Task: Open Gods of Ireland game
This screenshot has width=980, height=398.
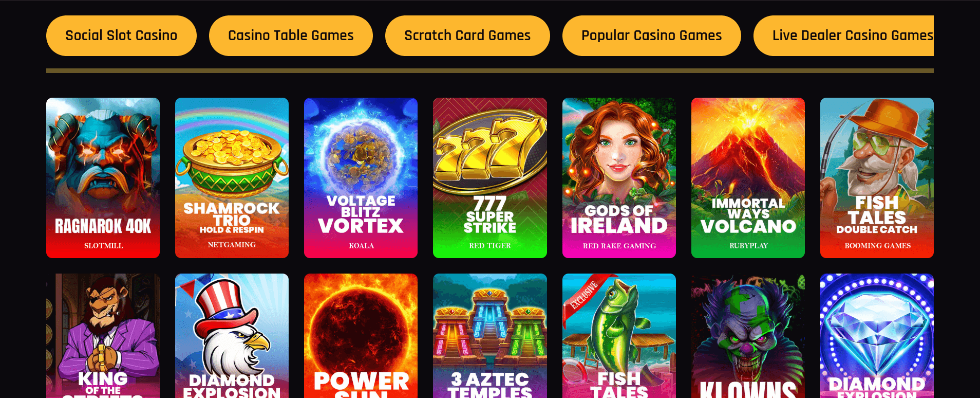Action: point(619,178)
